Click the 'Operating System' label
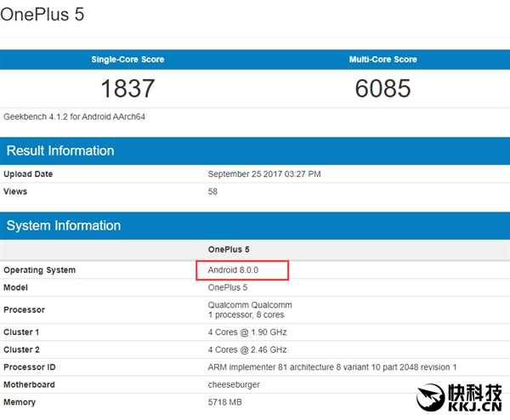 click(39, 270)
